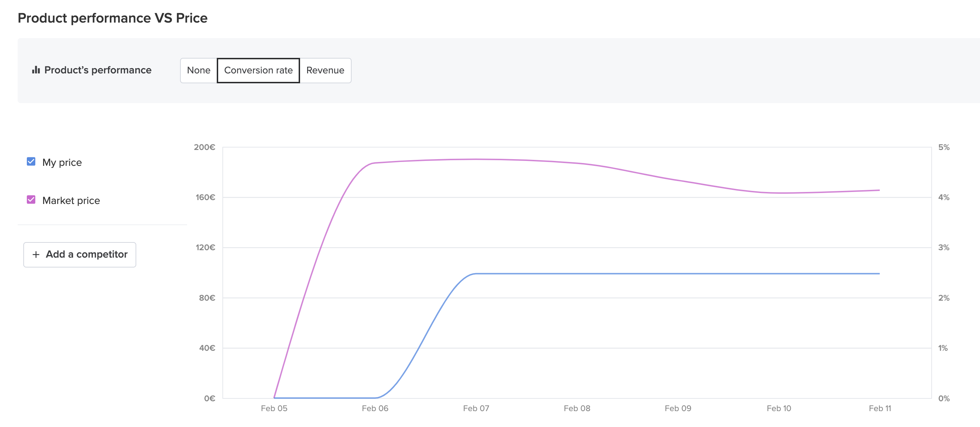Viewport: 980px width, 427px height.
Task: Click the 4% conversion axis label
Action: (x=944, y=197)
